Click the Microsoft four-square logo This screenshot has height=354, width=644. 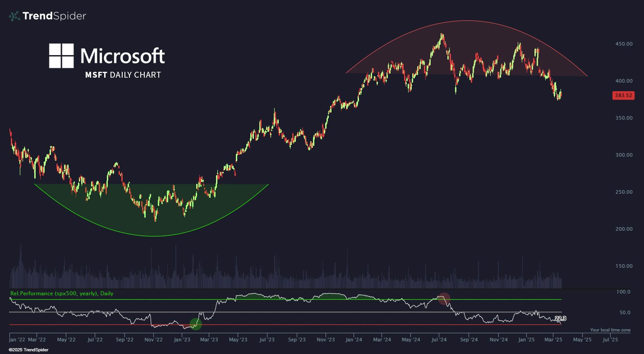pyautogui.click(x=61, y=56)
